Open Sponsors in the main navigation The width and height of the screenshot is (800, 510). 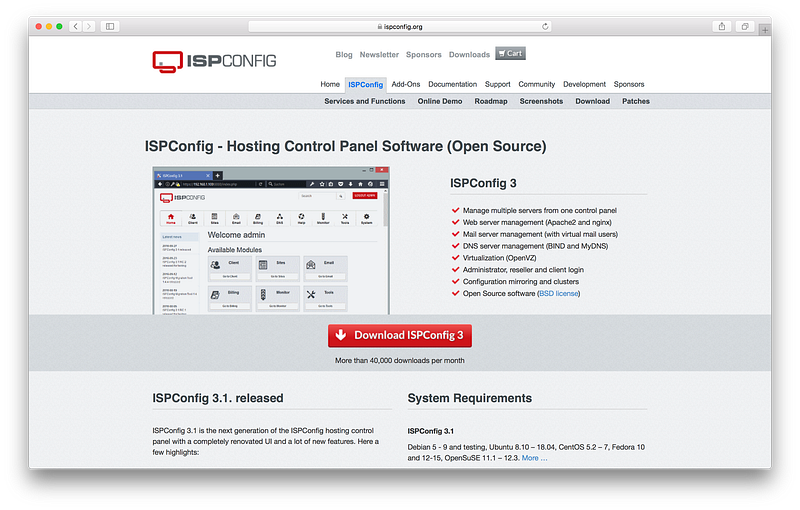(629, 84)
